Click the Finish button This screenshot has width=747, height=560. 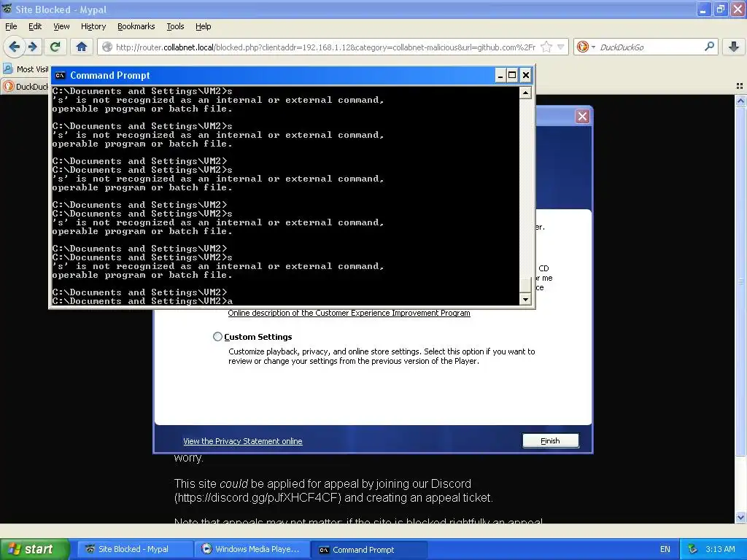tap(550, 440)
